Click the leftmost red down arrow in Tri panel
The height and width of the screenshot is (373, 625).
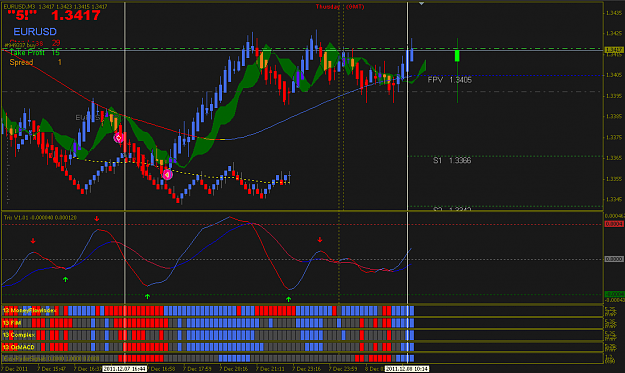[33, 241]
